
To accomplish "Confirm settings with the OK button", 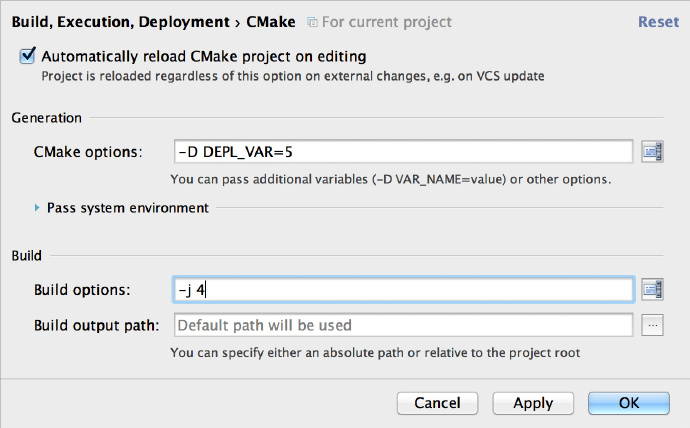I will [x=629, y=403].
